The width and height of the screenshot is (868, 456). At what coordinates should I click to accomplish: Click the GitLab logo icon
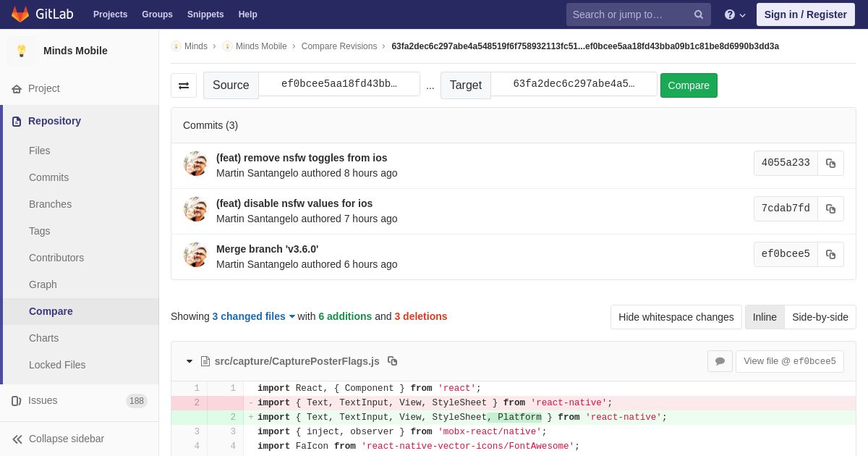click(20, 14)
